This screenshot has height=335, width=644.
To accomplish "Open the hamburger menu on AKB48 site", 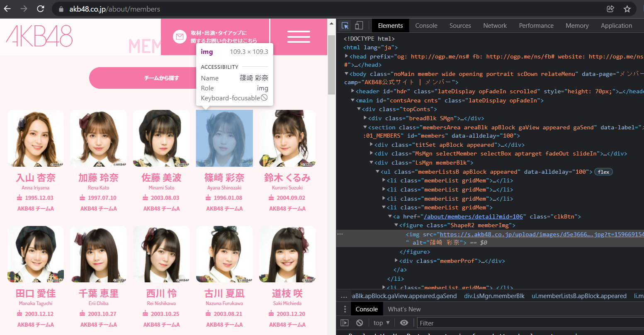I will 299,36.
